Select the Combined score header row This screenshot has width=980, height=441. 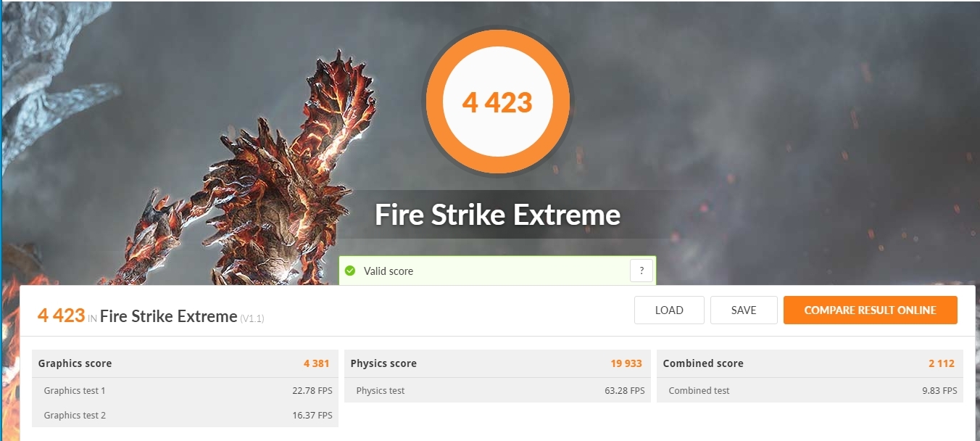pyautogui.click(x=810, y=363)
